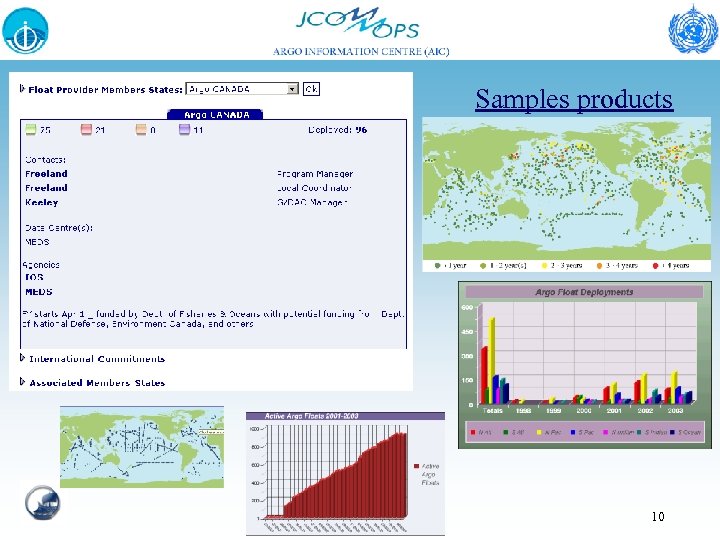
Task: Click the green float status icon showing 75
Action: click(31, 129)
